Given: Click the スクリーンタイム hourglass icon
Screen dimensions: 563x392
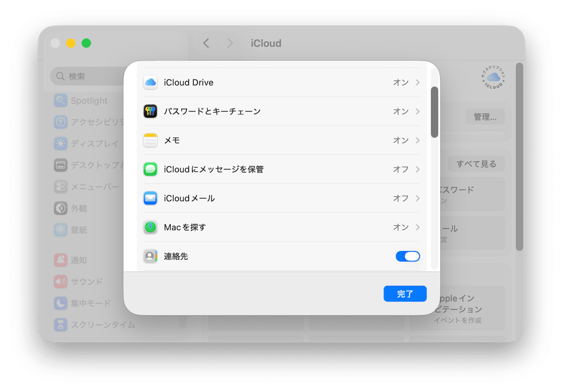Looking at the screenshot, I should 61,324.
